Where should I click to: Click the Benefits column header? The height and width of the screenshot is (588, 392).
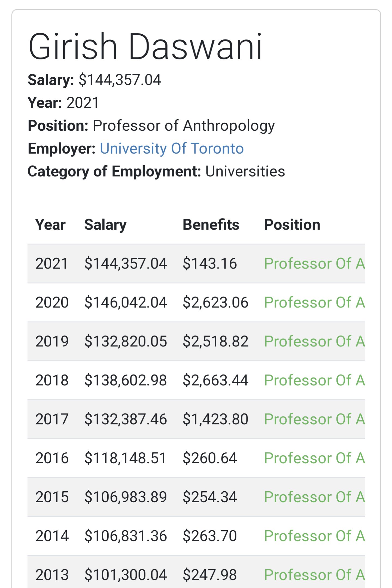(211, 225)
